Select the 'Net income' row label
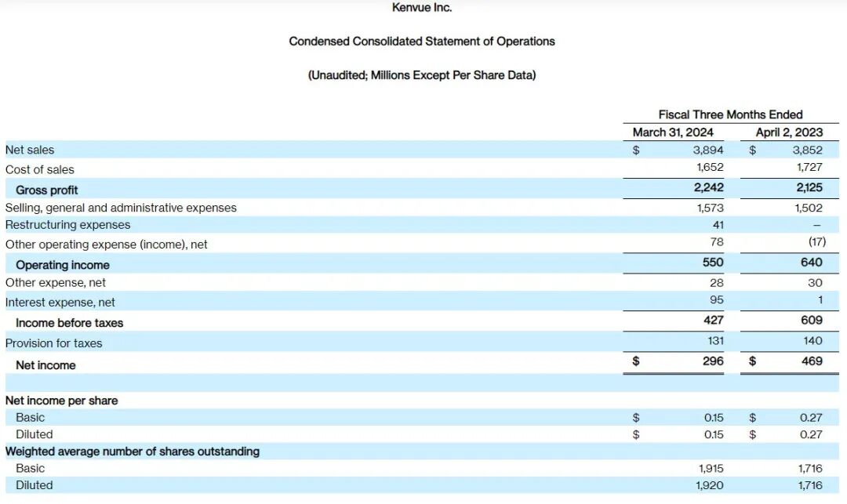 (46, 365)
